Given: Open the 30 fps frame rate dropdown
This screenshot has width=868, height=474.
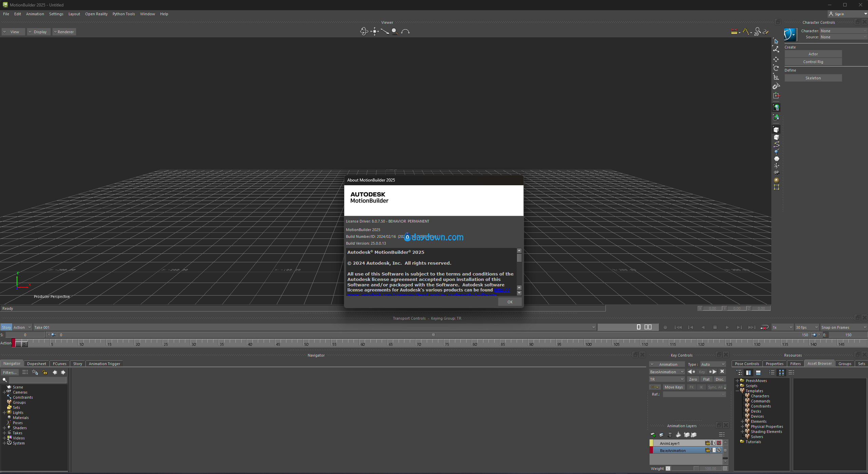Looking at the screenshot, I should (807, 327).
